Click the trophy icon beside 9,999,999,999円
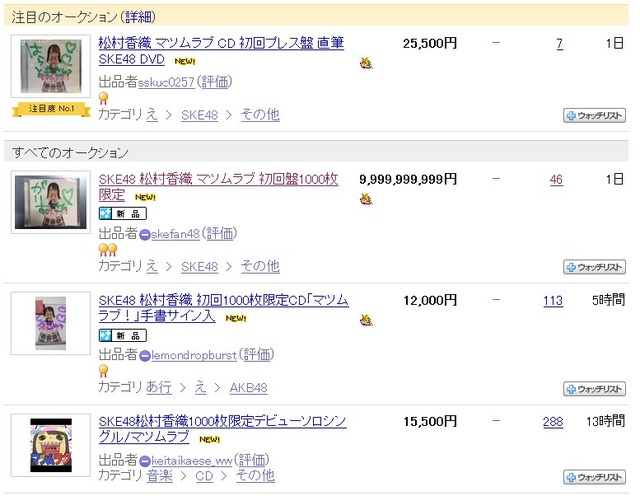The width and height of the screenshot is (640, 496). point(366,199)
